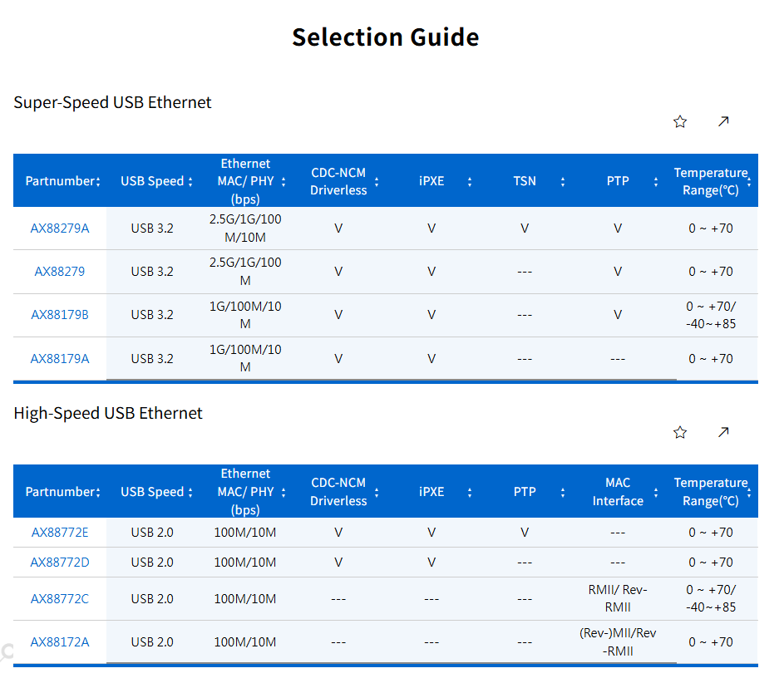Open the AX88772C part link
784x683 pixels.
point(60,598)
